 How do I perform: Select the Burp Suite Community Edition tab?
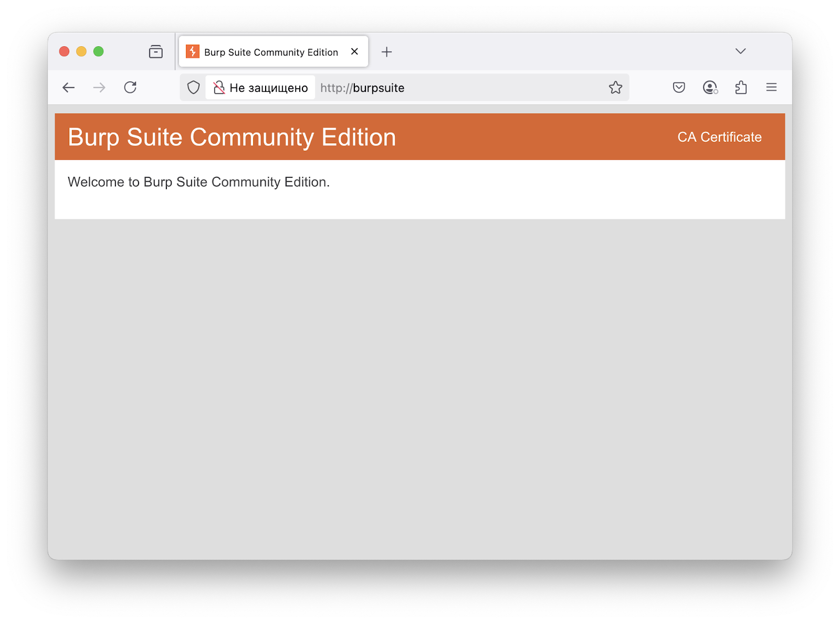coord(274,51)
